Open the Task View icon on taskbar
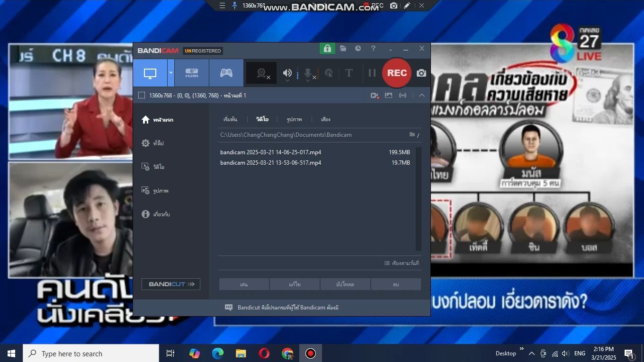Screen dimensions: 644x362 tap(170, 353)
